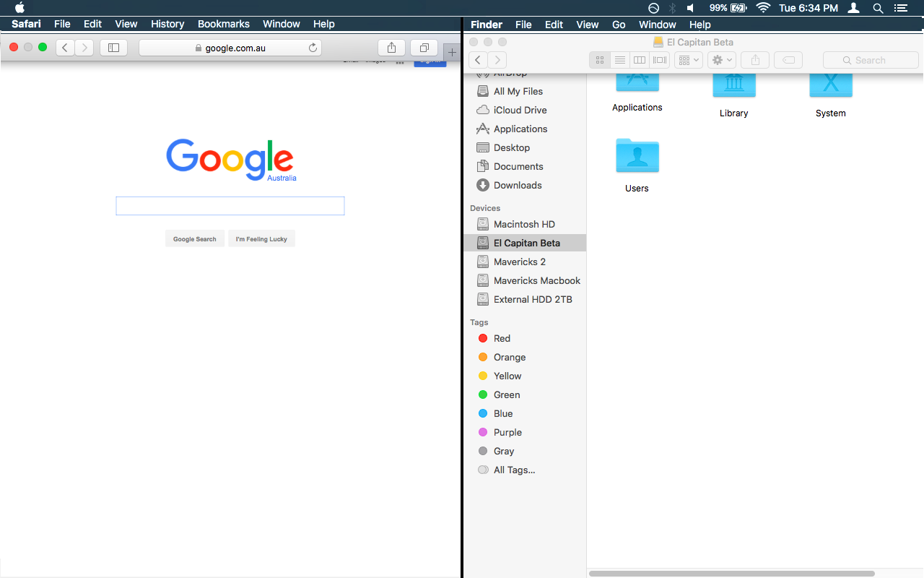Click the Google search box
Viewport: 924px width, 578px height.
tap(230, 206)
